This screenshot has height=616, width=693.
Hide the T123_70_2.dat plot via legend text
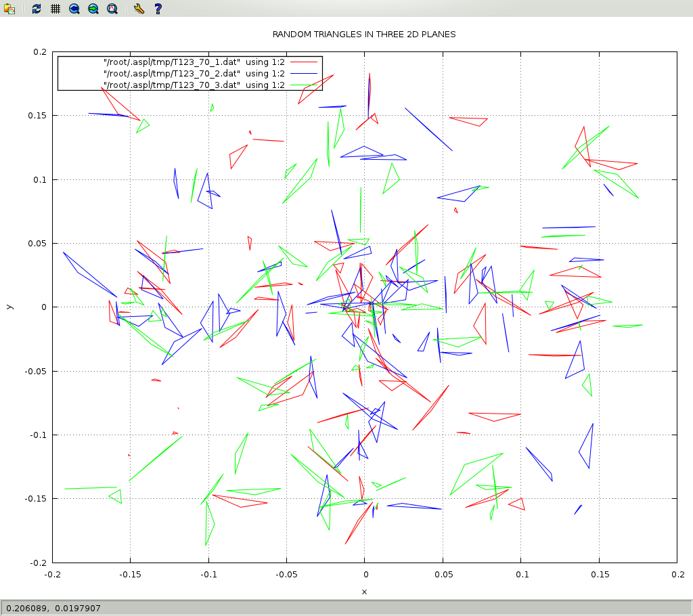coord(194,73)
